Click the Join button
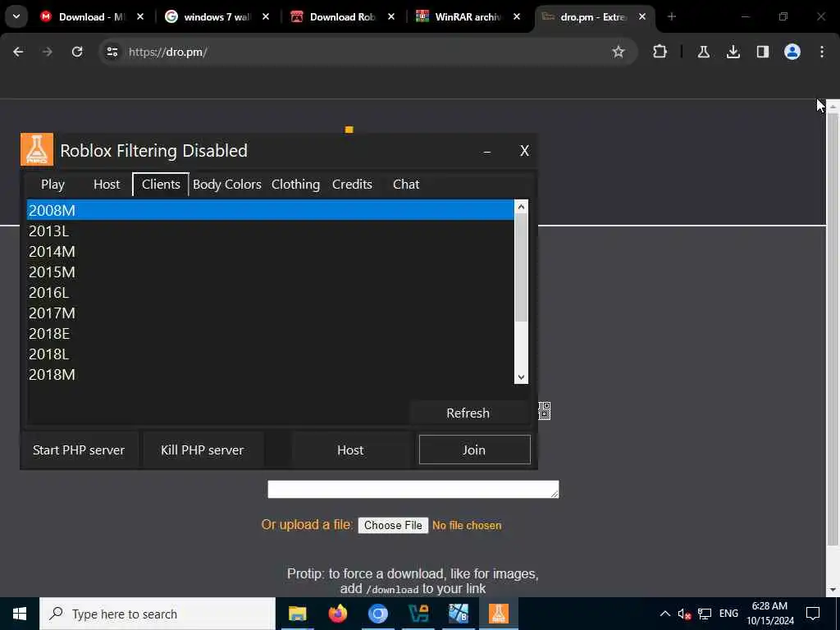 point(475,450)
